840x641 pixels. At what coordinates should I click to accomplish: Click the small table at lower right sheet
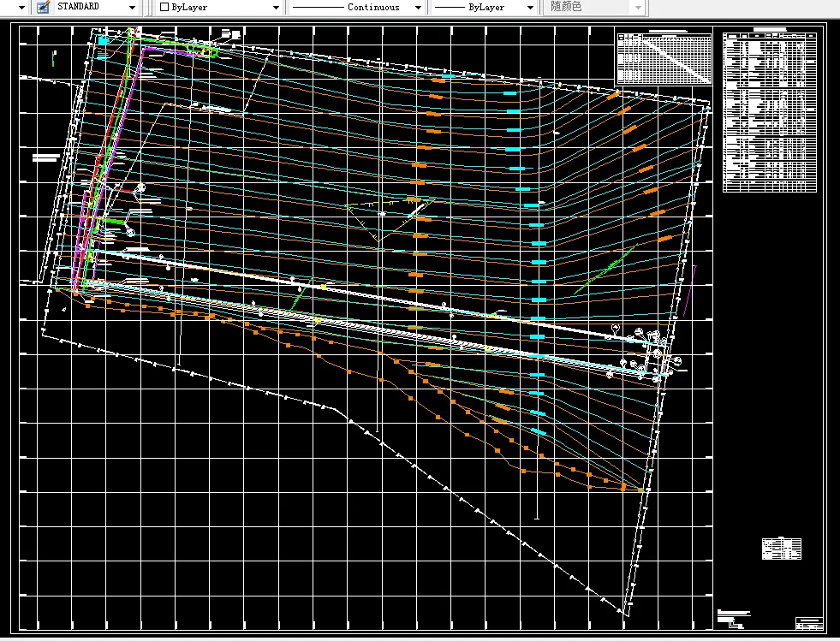782,549
